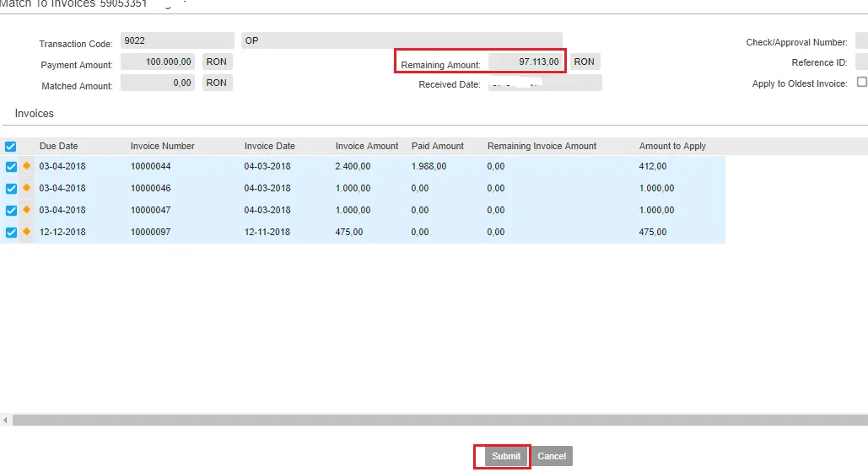Click the Remaining Invoice Amount column header

pyautogui.click(x=542, y=146)
